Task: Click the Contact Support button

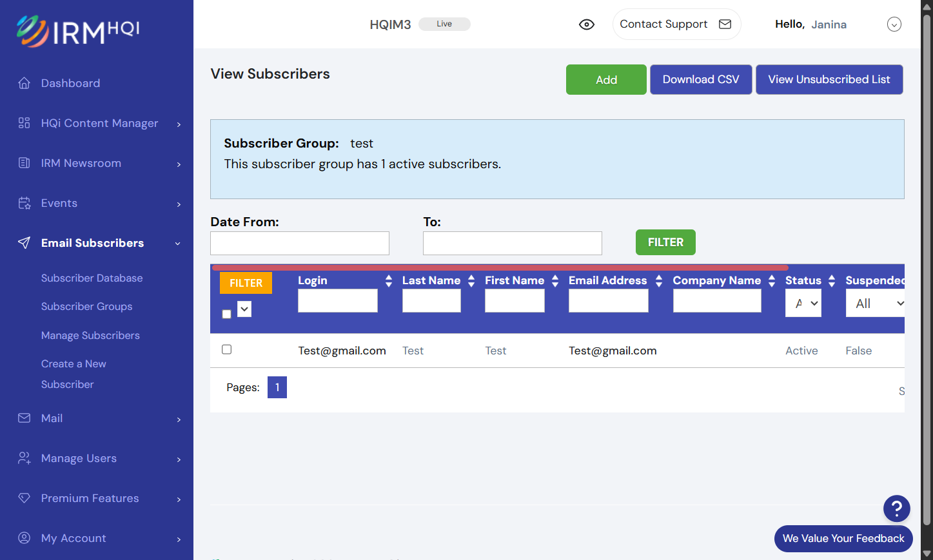Action: coord(676,24)
